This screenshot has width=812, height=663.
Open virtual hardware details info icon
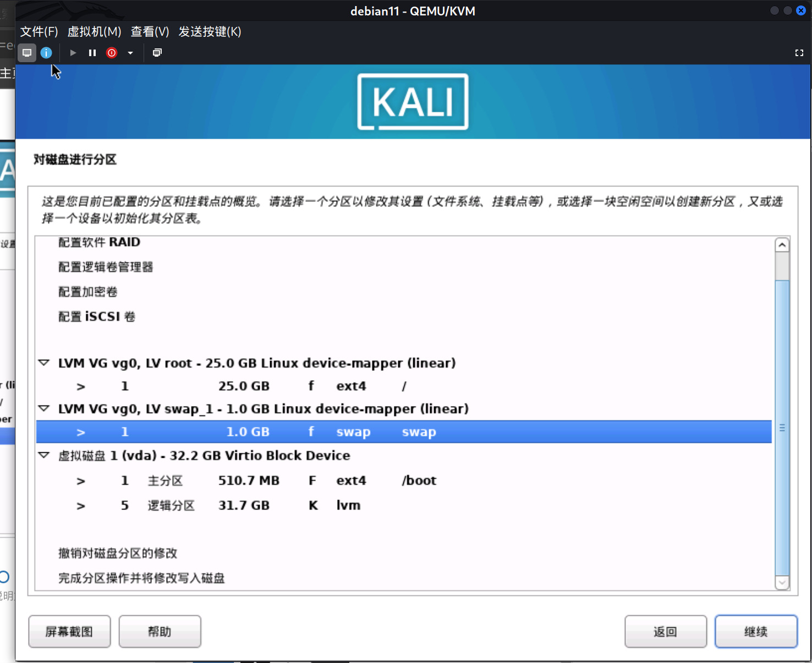[x=46, y=53]
